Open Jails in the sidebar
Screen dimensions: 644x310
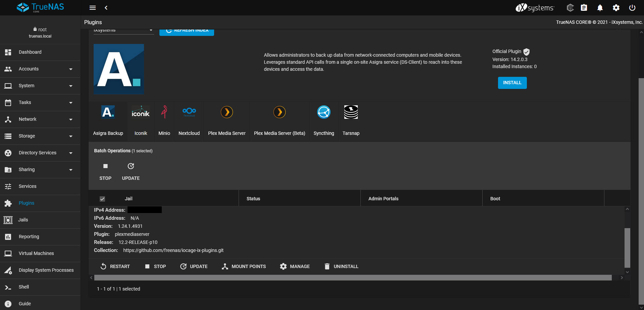[40, 220]
